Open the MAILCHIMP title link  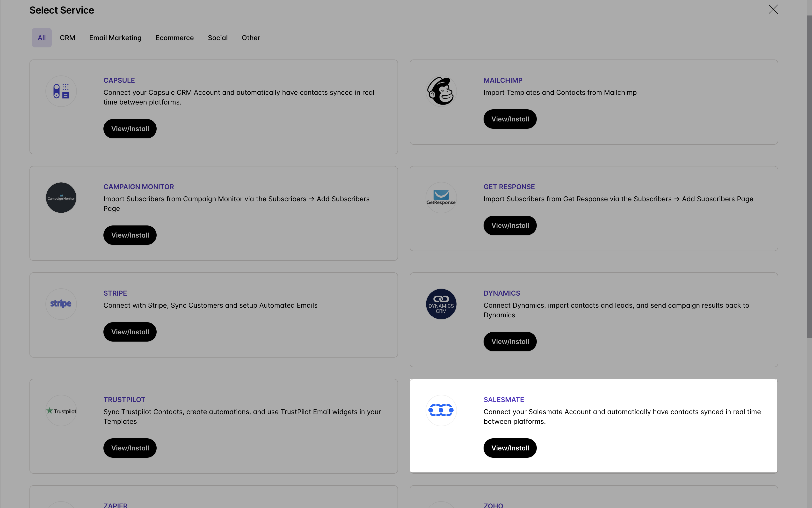tap(503, 80)
